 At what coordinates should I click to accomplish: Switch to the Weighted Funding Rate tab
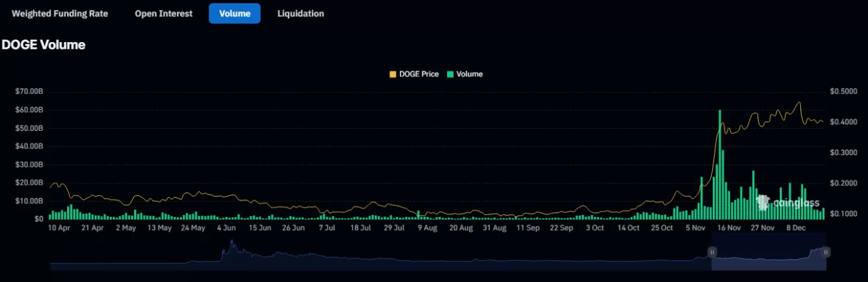[x=60, y=13]
